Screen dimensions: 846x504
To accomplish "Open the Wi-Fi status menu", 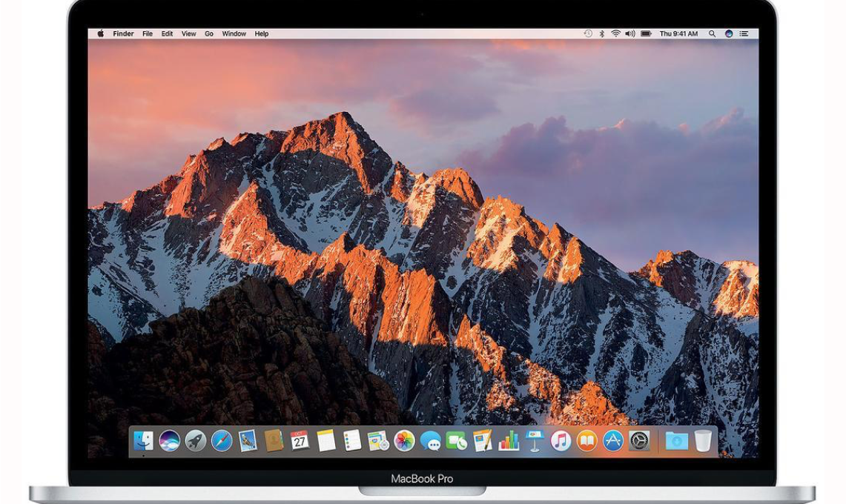I will click(x=615, y=33).
